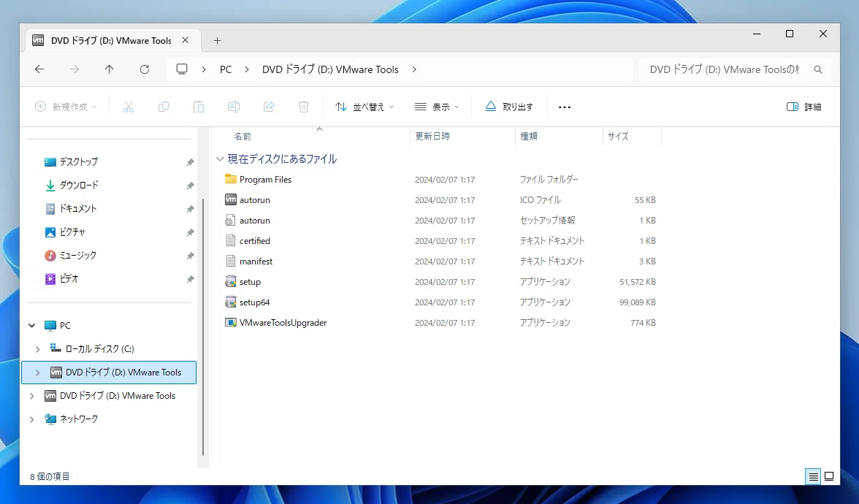This screenshot has height=504, width=859.
Task: Click the navigation pane vertical scrollbar
Action: click(203, 327)
